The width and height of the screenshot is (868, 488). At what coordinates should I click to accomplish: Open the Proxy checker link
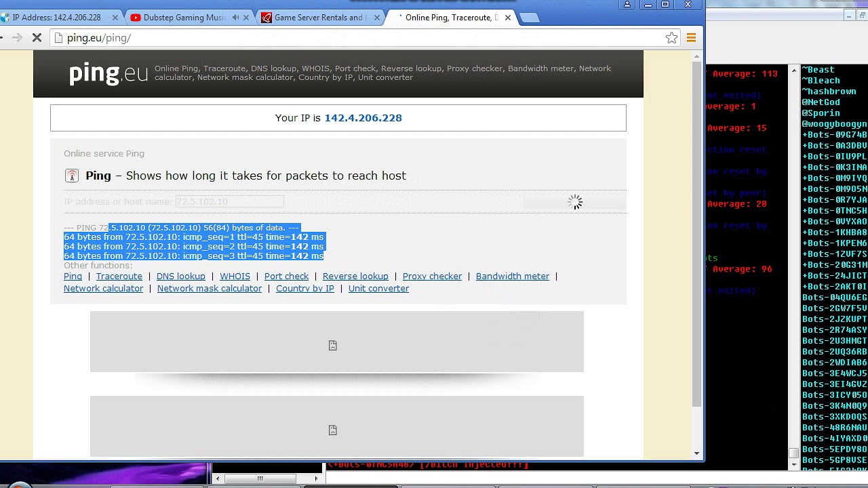tap(432, 277)
